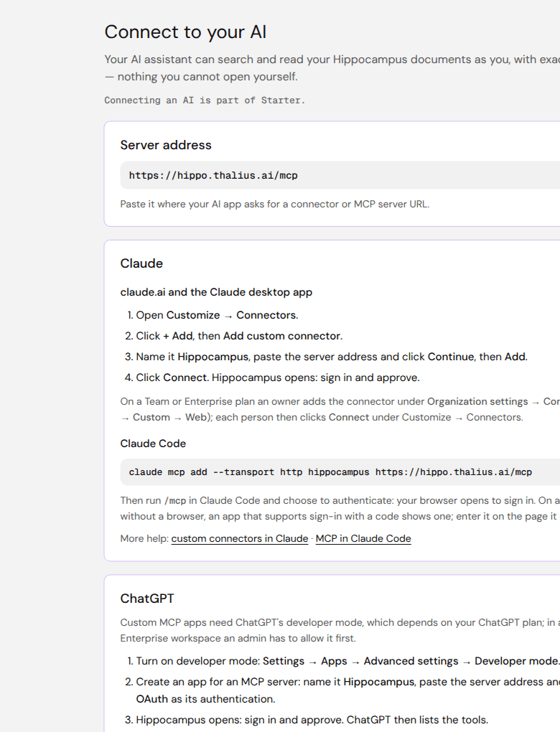The height and width of the screenshot is (732, 560).
Task: Select the server address URL code box
Action: coord(340,175)
